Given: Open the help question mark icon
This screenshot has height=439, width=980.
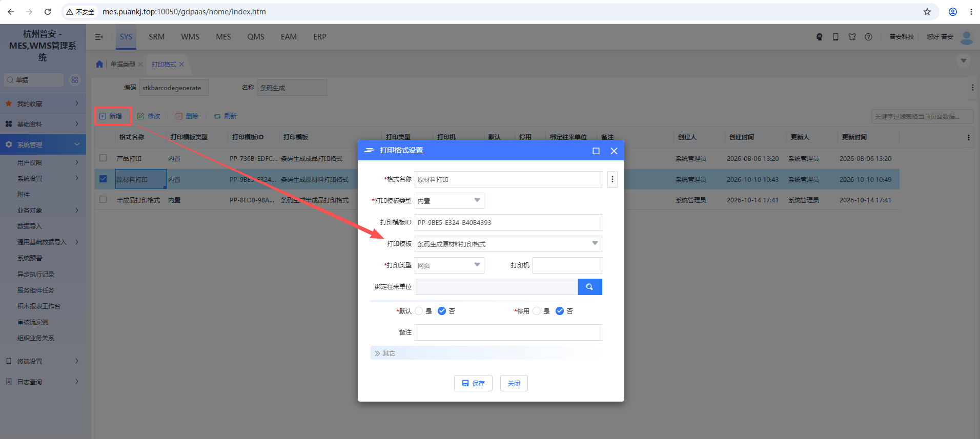Looking at the screenshot, I should pyautogui.click(x=868, y=37).
